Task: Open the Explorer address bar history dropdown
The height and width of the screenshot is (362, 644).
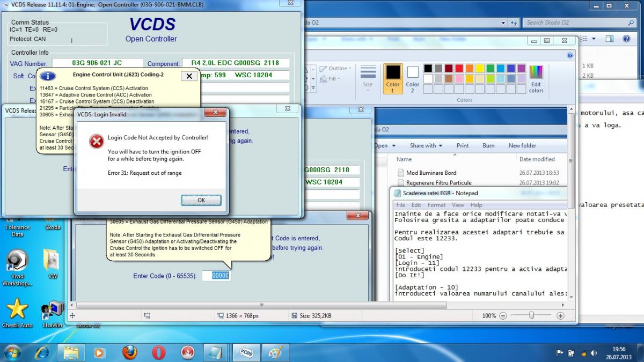Action: [503, 23]
